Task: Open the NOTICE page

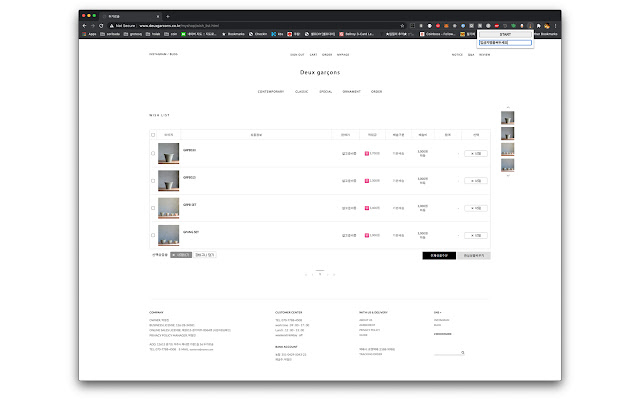Action: coord(457,55)
